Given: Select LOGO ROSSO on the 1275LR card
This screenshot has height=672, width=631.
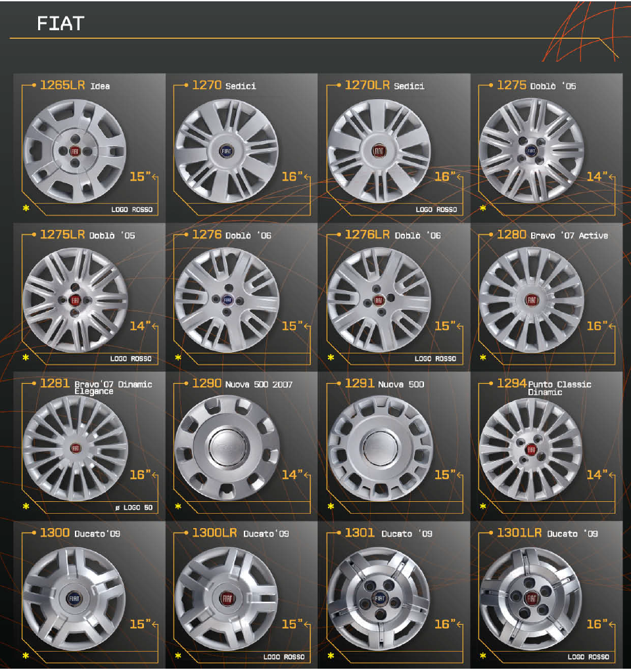Looking at the screenshot, I should (x=131, y=359).
